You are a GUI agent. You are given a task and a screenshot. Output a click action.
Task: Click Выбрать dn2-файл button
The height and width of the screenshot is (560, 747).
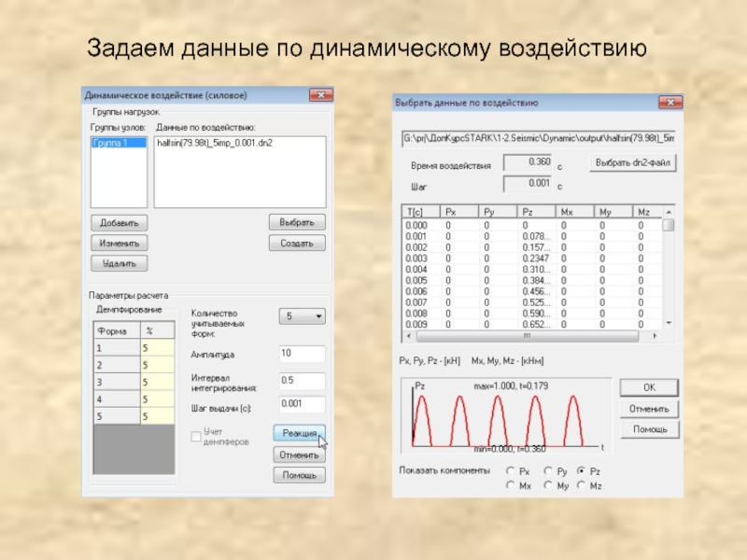click(634, 162)
